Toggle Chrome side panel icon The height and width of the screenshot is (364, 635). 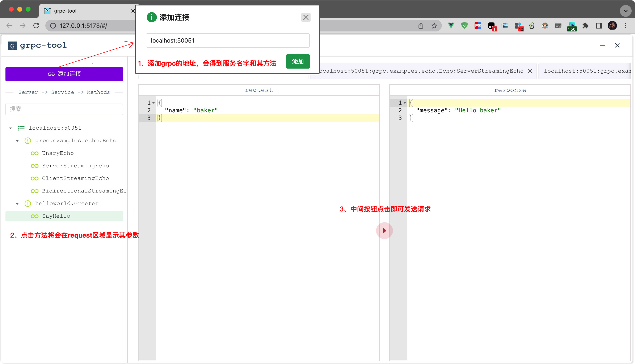pos(599,26)
